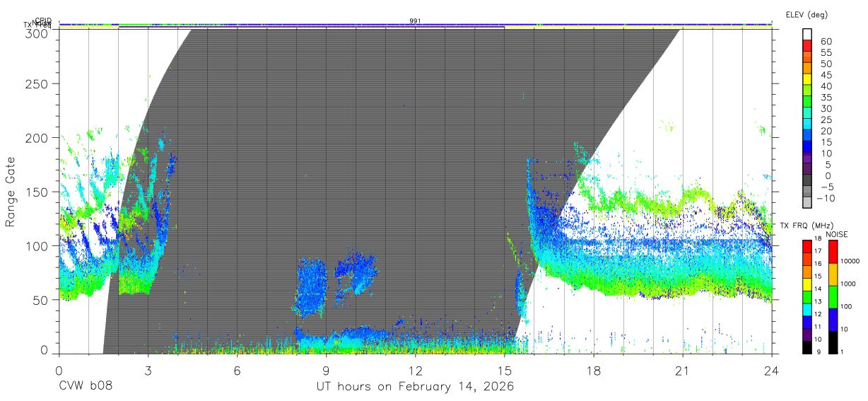The width and height of the screenshot is (868, 401).
Task: Click the yellow segment of the ELEV color bar
Action: [807, 79]
